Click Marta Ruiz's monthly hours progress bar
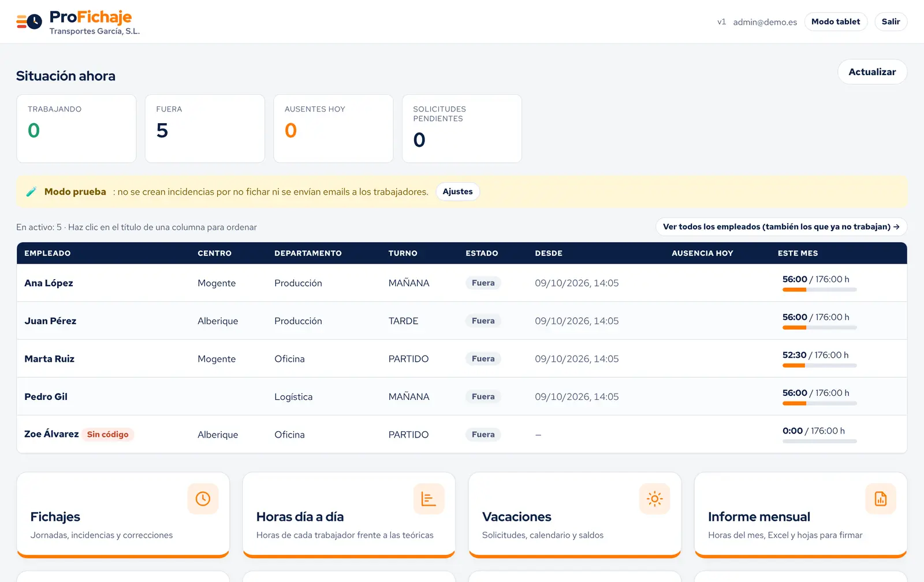 click(x=819, y=365)
